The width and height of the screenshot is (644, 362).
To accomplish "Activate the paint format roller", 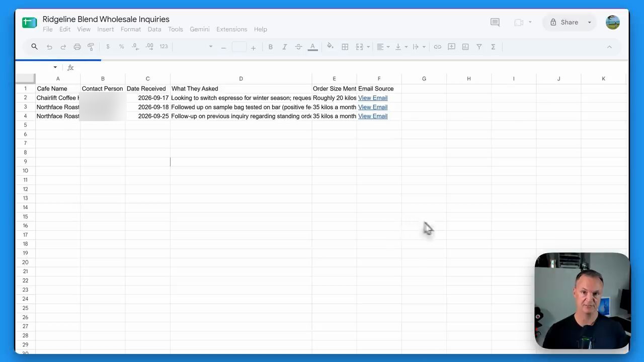I will click(x=91, y=47).
